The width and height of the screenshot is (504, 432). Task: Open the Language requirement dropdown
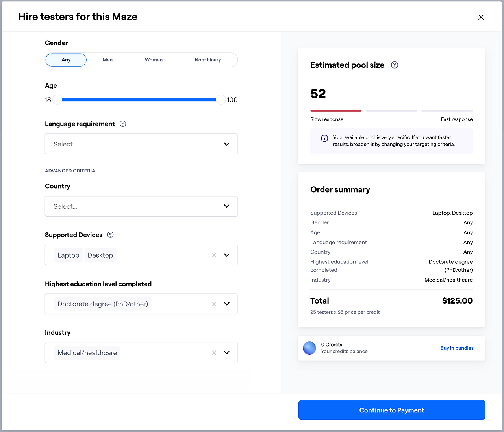(x=141, y=144)
